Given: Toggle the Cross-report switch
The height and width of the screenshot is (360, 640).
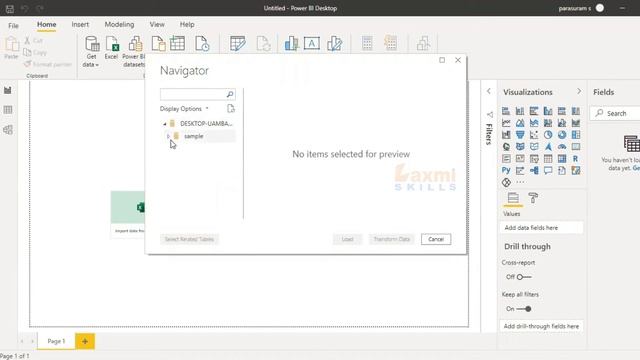Looking at the screenshot, I should click(x=524, y=277).
